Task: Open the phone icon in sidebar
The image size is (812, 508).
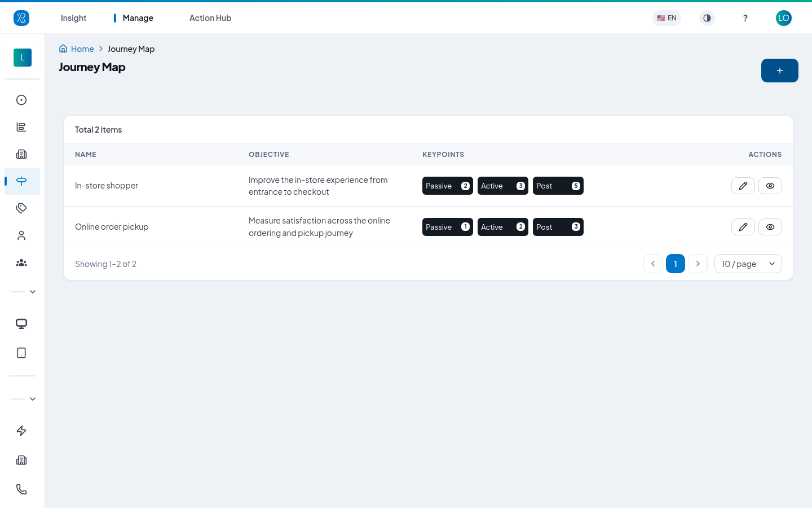Action: click(x=21, y=489)
